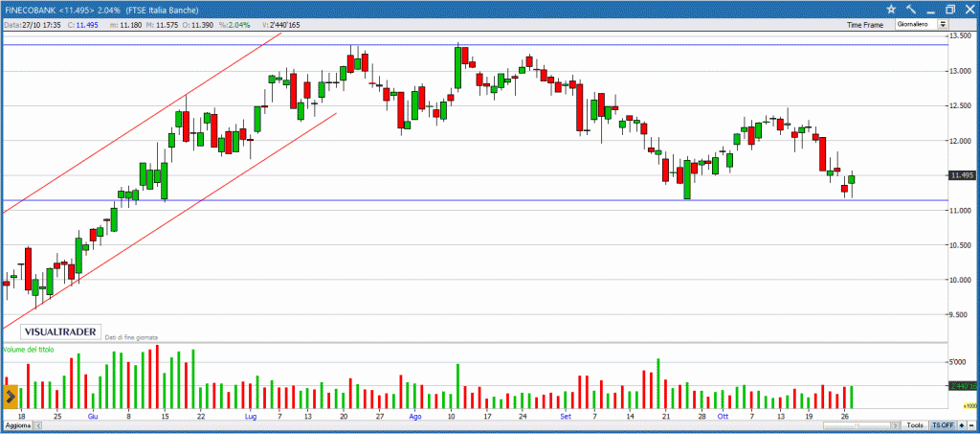Zoom out chart with minus button
This screenshot has height=434, width=980.
pyautogui.click(x=970, y=425)
